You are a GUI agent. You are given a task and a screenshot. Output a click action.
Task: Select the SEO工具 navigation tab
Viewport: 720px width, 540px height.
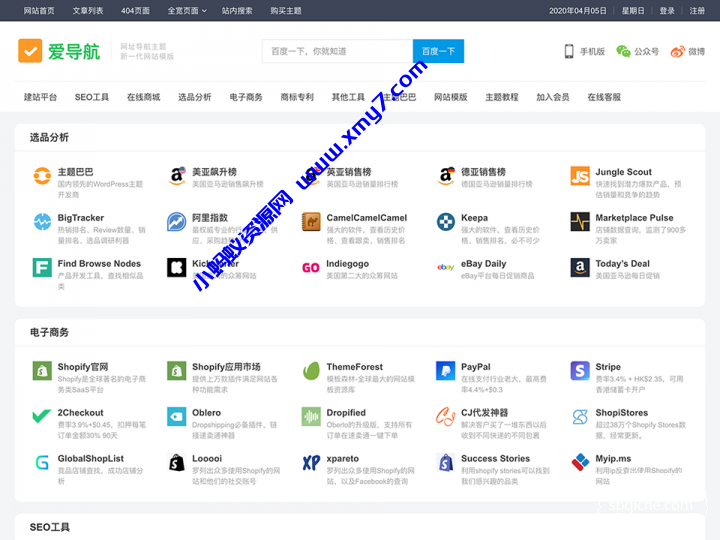pyautogui.click(x=92, y=97)
